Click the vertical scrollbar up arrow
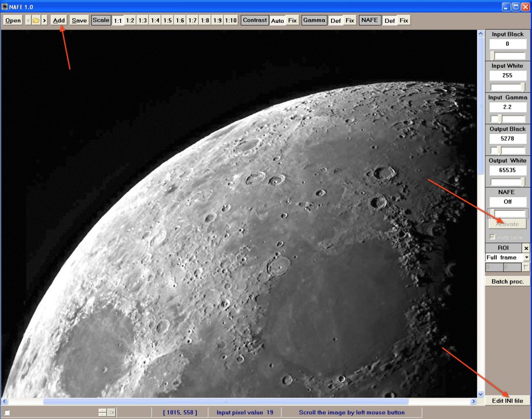Image resolution: width=532 pixels, height=419 pixels. [481, 33]
